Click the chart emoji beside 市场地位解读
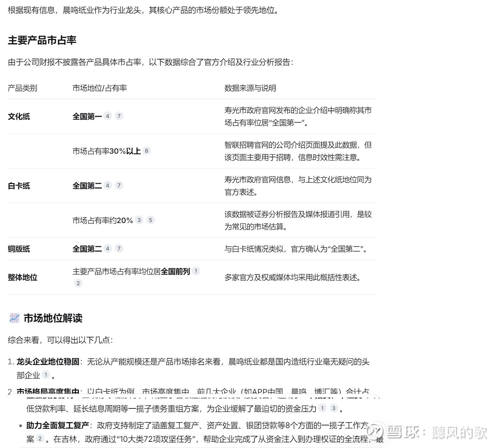The image size is (502, 448). pyautogui.click(x=14, y=318)
